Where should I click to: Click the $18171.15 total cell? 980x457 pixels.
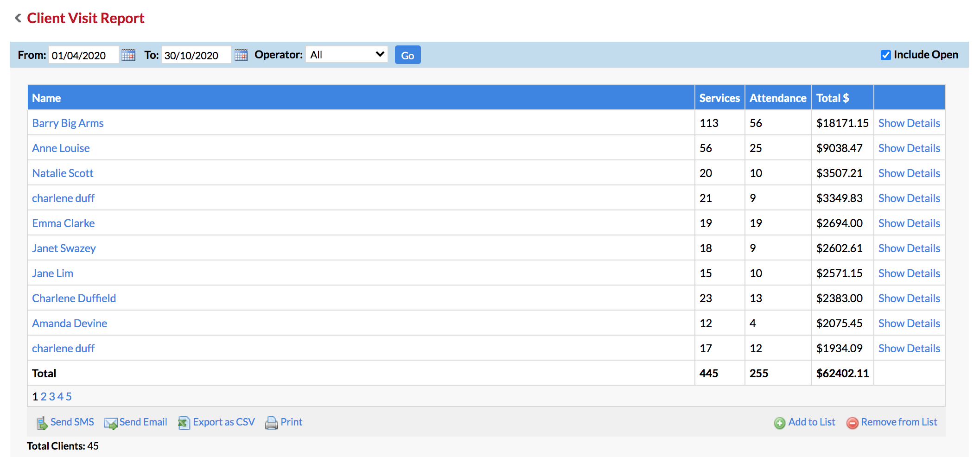[842, 123]
